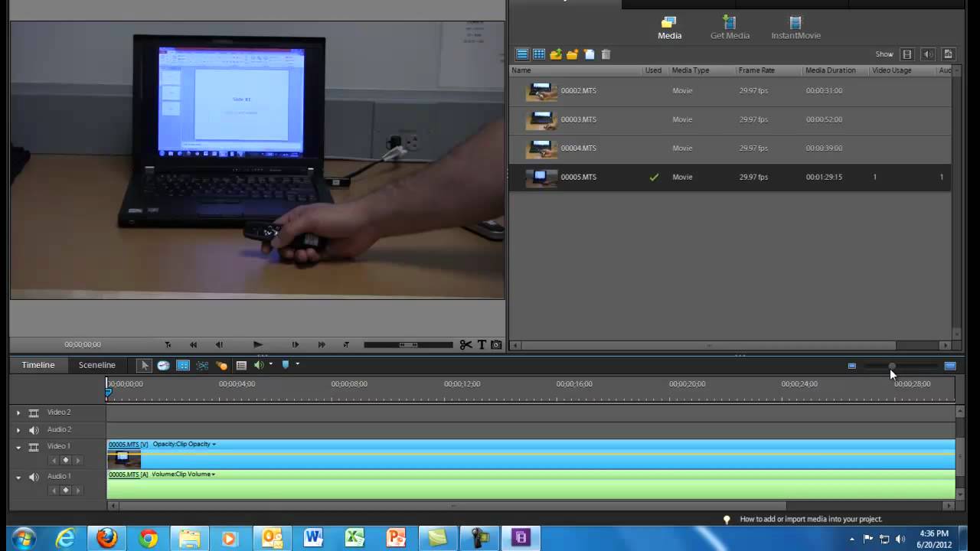Click the Smart Trim icon in timeline toolbar
This screenshot has width=980, height=551.
pos(202,365)
